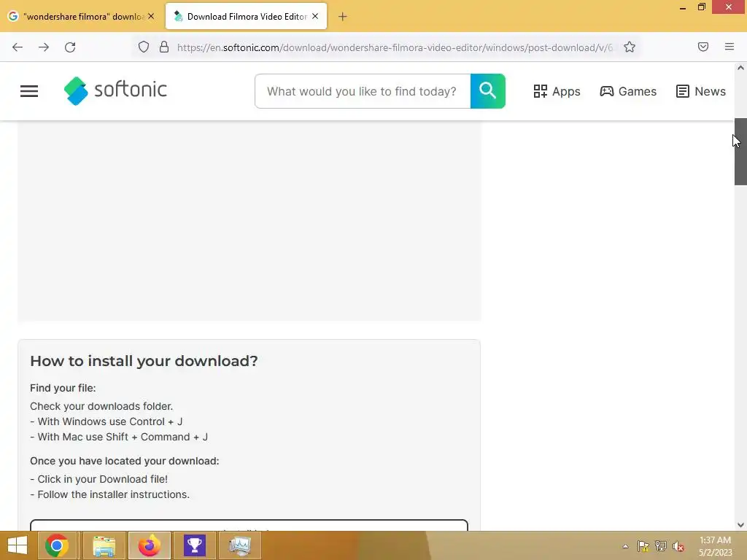Close the Download Filmora Video Editor tab
Viewport: 747px width, 560px height.
tap(315, 16)
